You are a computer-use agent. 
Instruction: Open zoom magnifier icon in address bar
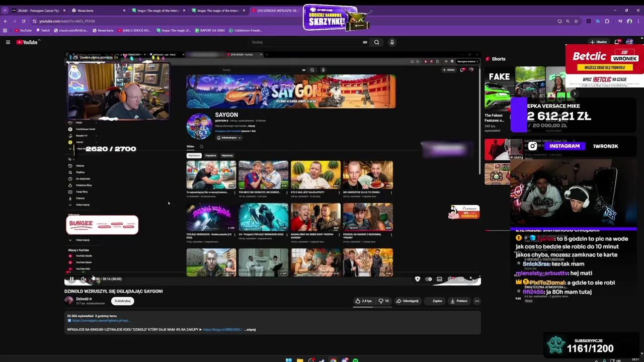coord(568,21)
